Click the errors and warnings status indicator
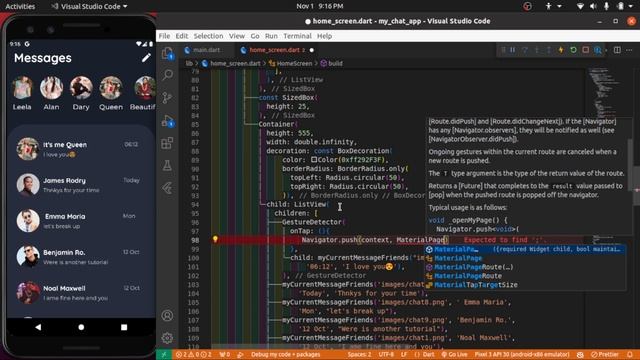640x360 pixels. point(194,354)
